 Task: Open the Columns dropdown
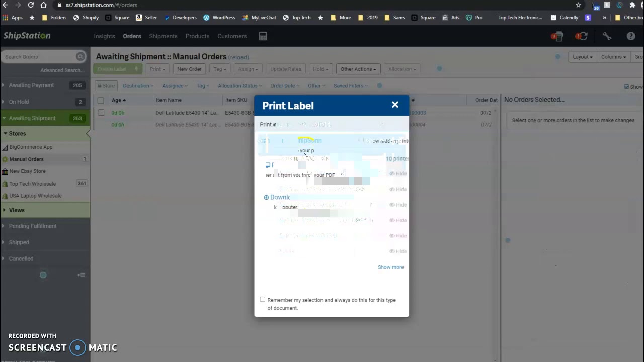(x=613, y=57)
